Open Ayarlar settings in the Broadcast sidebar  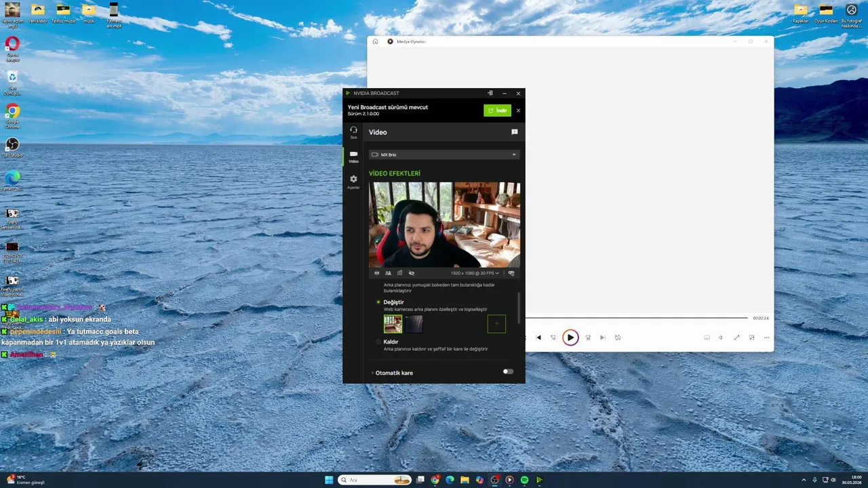(353, 182)
